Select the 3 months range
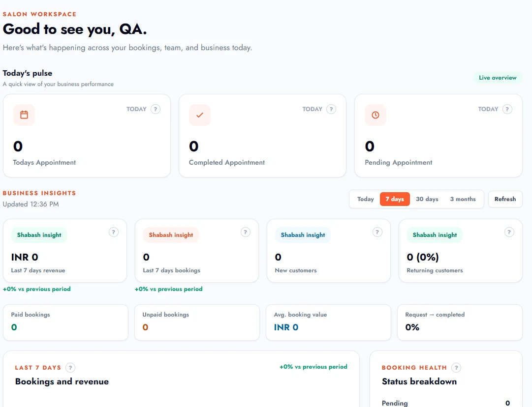532x407 pixels. pos(463,199)
